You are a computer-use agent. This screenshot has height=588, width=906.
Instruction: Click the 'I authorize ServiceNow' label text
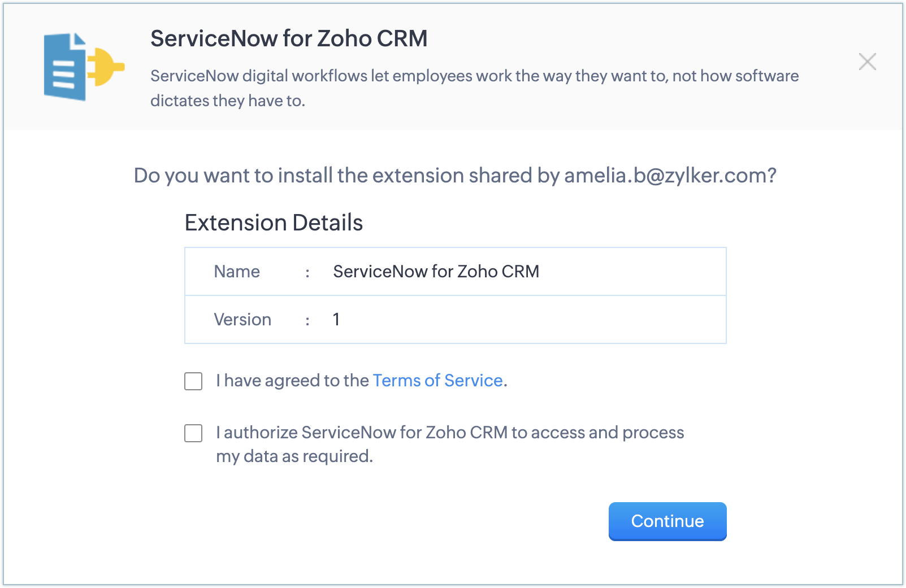pos(449,433)
